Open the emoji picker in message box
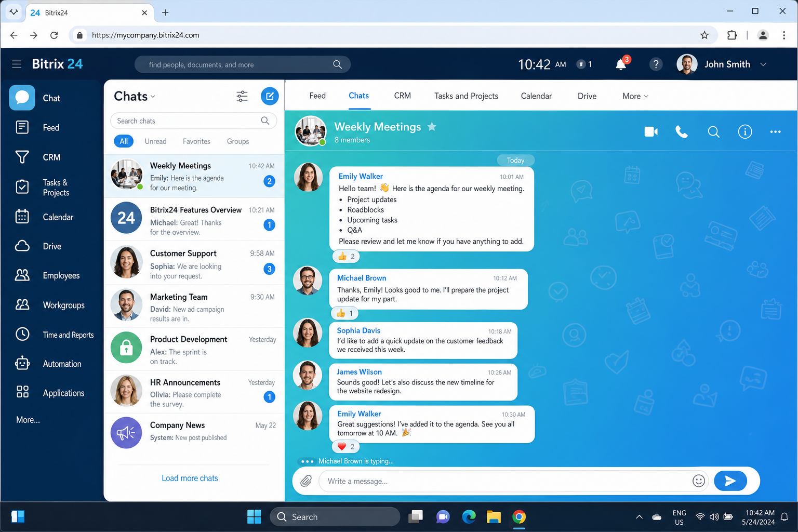 699,481
